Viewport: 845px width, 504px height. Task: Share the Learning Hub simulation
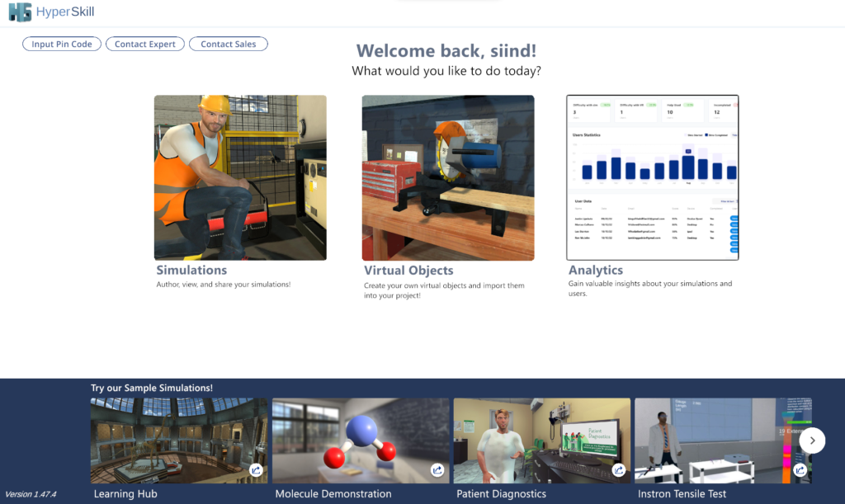pos(256,470)
